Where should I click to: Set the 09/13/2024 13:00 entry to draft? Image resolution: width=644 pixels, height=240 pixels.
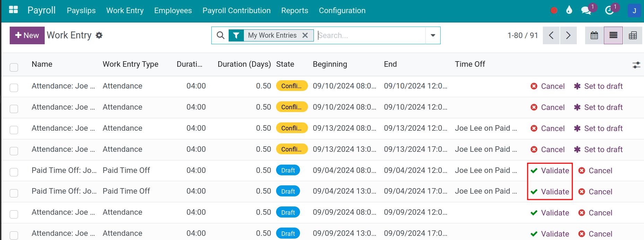click(x=598, y=149)
